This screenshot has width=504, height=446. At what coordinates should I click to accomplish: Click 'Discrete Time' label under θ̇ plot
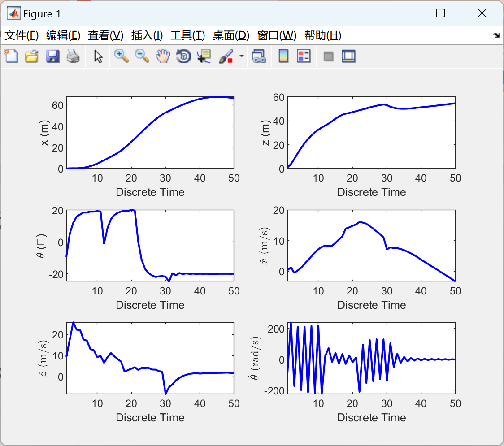click(x=372, y=417)
